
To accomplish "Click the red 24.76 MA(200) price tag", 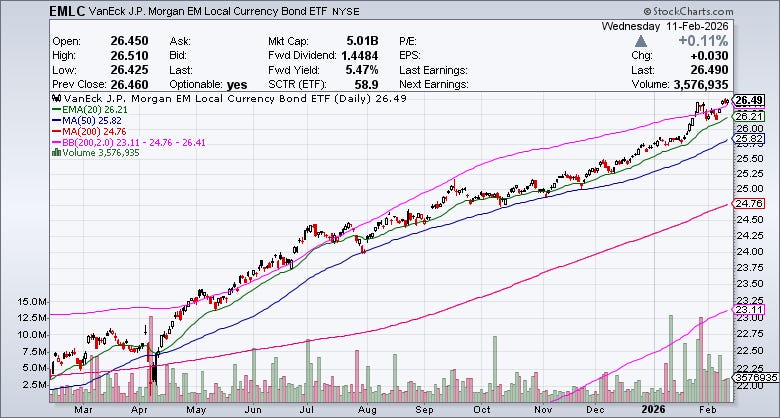I will pos(749,203).
